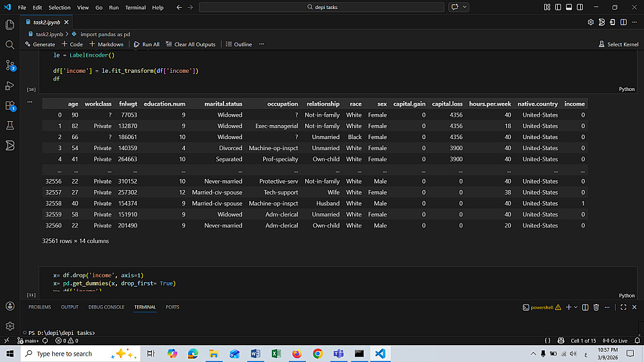
Task: Click the 'depi tasks' search box
Action: pyautogui.click(x=321, y=7)
